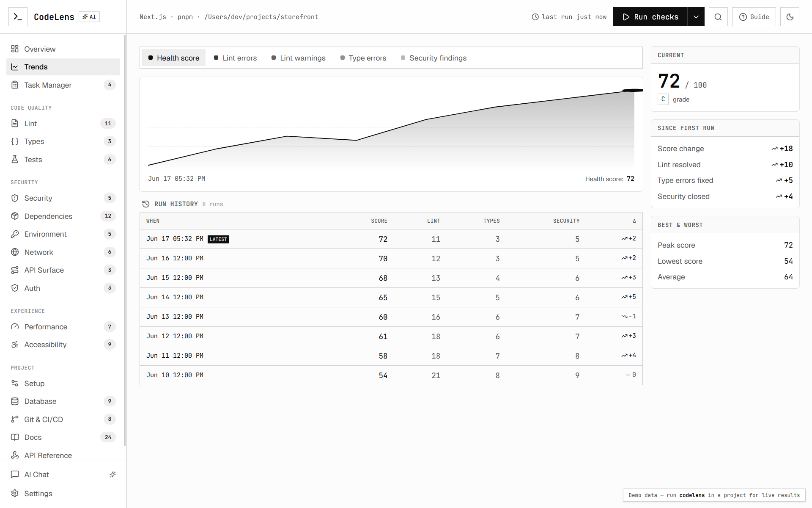This screenshot has width=812, height=508.
Task: Click the SECURITY column header
Action: [566, 221]
